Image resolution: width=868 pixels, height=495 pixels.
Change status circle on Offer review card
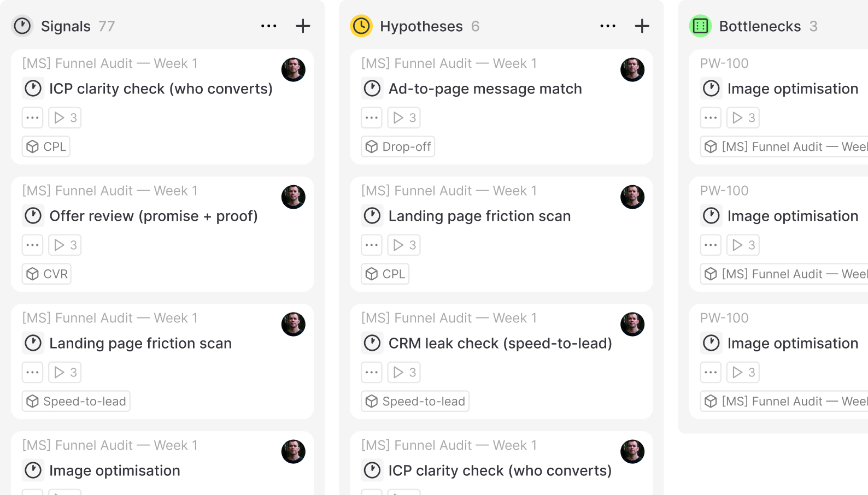[33, 216]
